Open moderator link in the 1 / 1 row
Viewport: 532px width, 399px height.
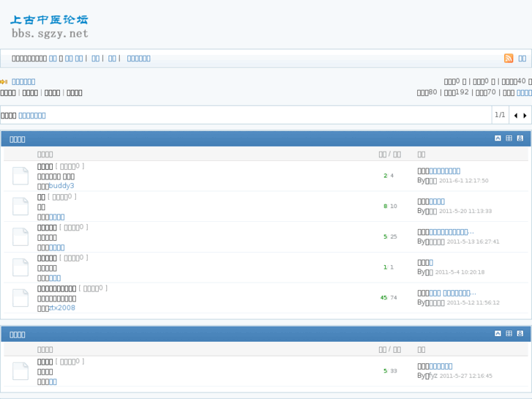[55, 278]
